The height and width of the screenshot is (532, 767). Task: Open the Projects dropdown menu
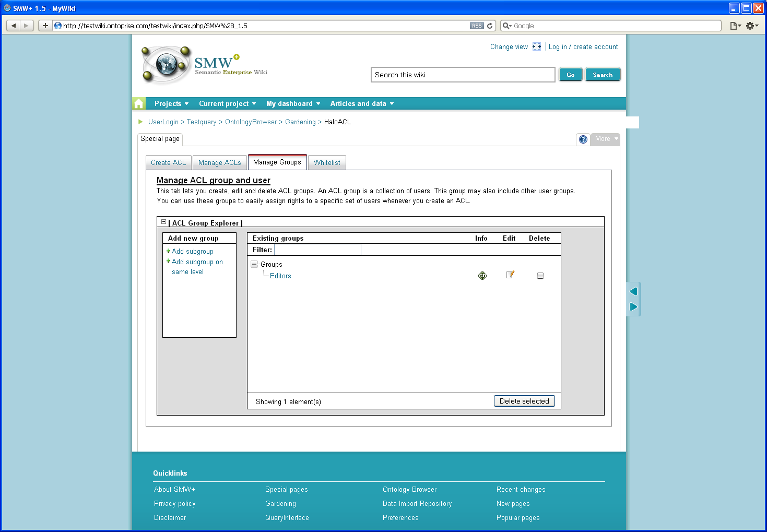171,103
